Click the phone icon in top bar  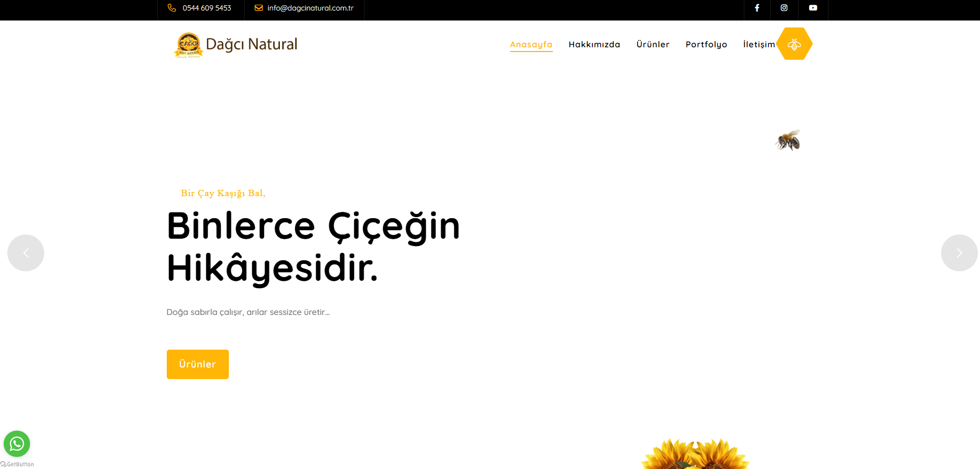(x=172, y=8)
